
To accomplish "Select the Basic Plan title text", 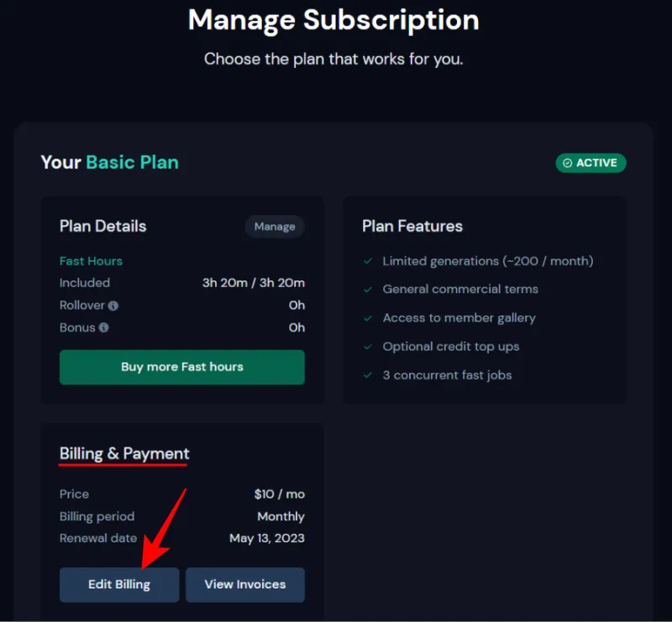I will pos(132,162).
